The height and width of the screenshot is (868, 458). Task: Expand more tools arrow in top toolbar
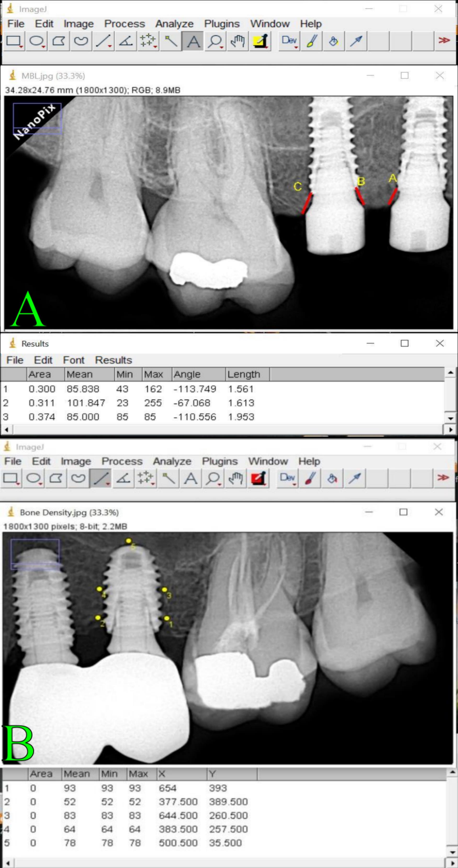click(444, 41)
